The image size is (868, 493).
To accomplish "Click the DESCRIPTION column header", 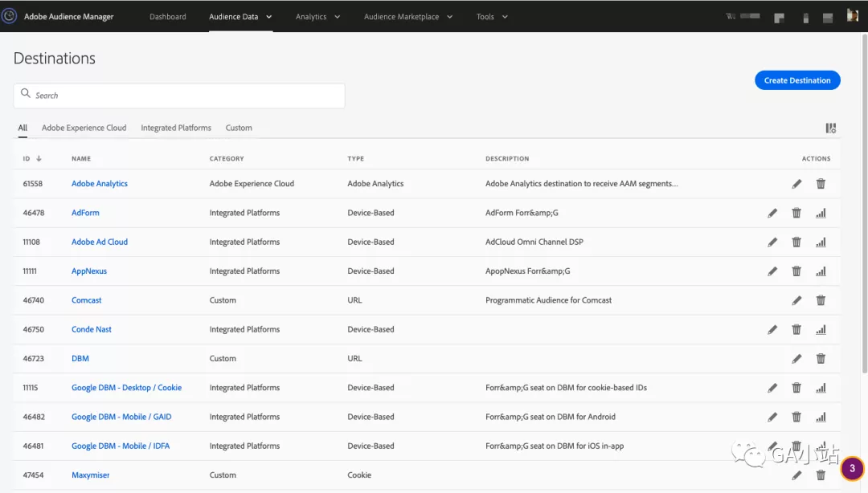I will 508,159.
